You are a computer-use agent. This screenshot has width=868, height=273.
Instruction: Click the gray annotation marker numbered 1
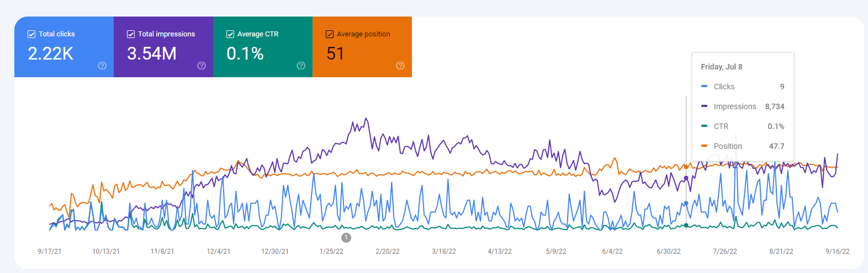point(346,238)
